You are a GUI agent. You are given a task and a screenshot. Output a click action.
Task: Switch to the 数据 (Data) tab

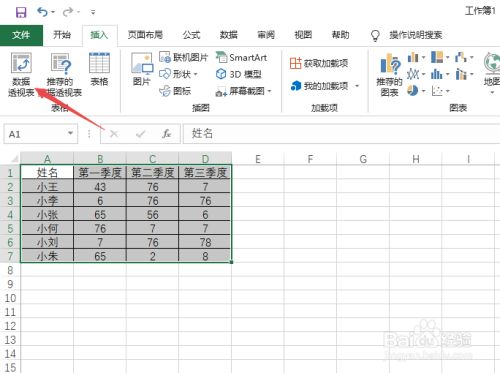click(229, 35)
